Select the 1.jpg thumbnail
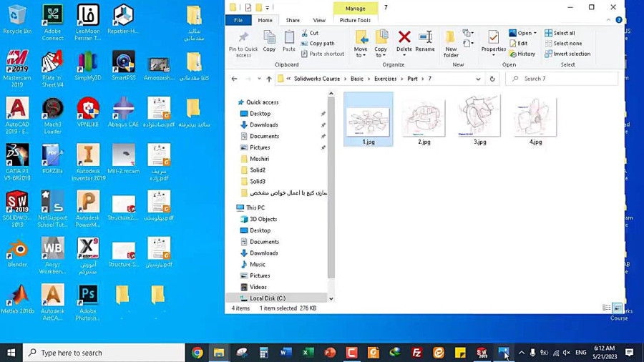 click(369, 119)
